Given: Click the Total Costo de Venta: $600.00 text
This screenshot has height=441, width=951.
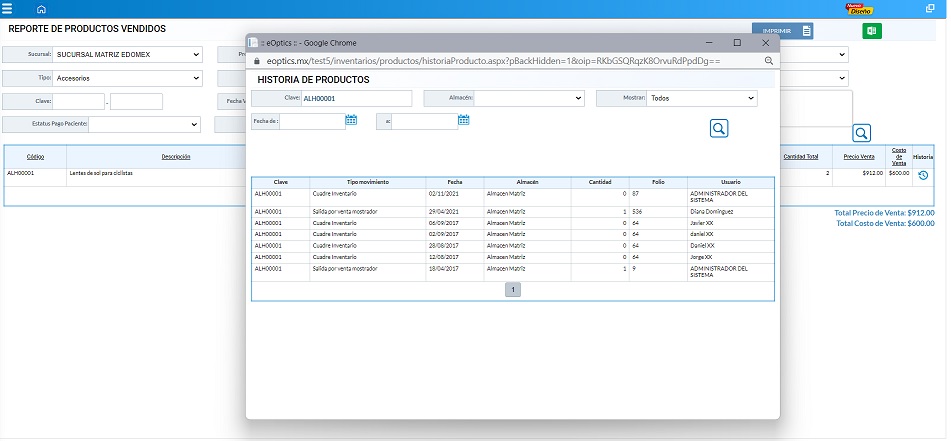Looking at the screenshot, I should coord(885,223).
